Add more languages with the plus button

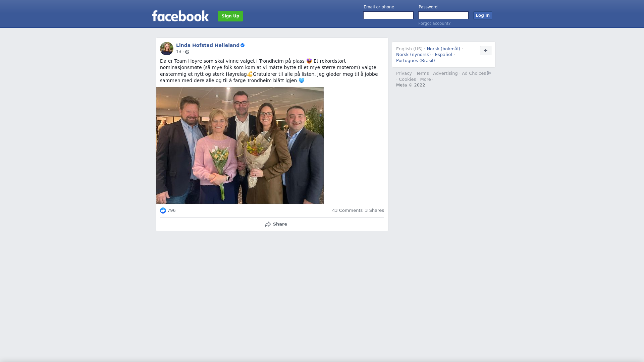click(x=486, y=51)
